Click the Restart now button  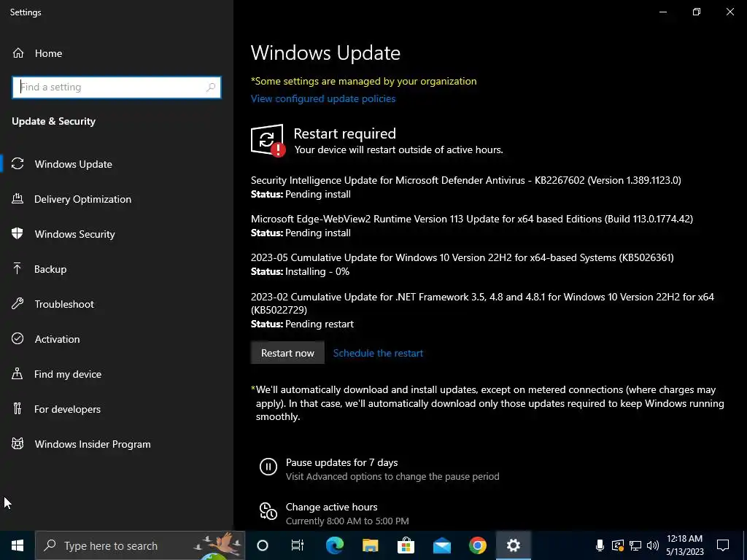coord(287,353)
